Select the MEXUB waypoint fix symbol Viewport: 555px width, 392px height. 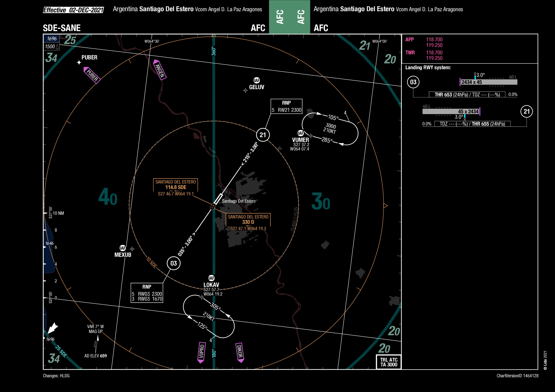tap(132, 249)
